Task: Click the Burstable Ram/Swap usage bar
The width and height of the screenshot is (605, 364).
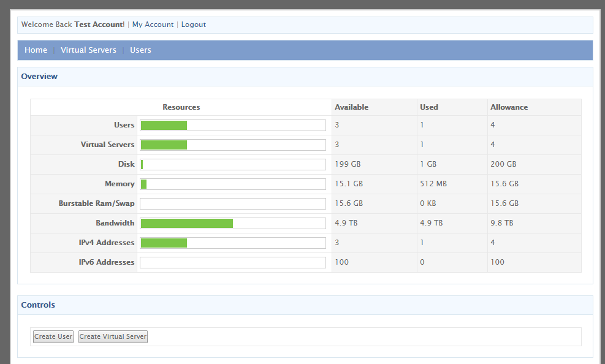Action: pos(233,203)
